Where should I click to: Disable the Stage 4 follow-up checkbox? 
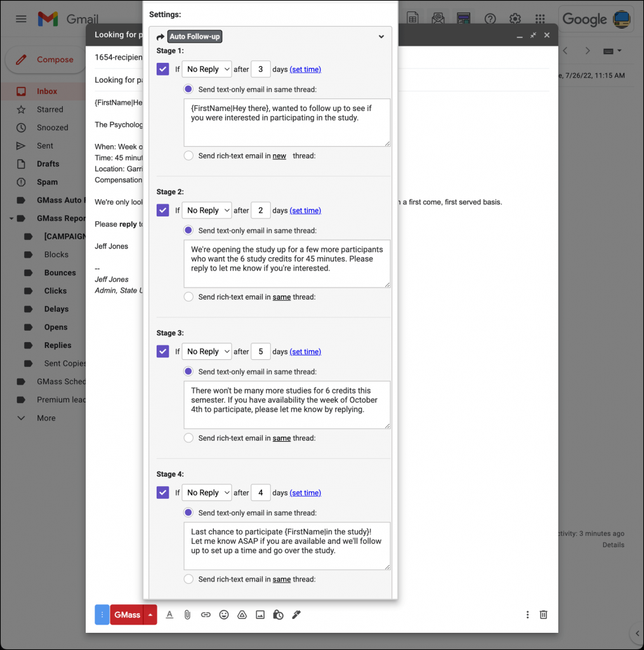(163, 493)
